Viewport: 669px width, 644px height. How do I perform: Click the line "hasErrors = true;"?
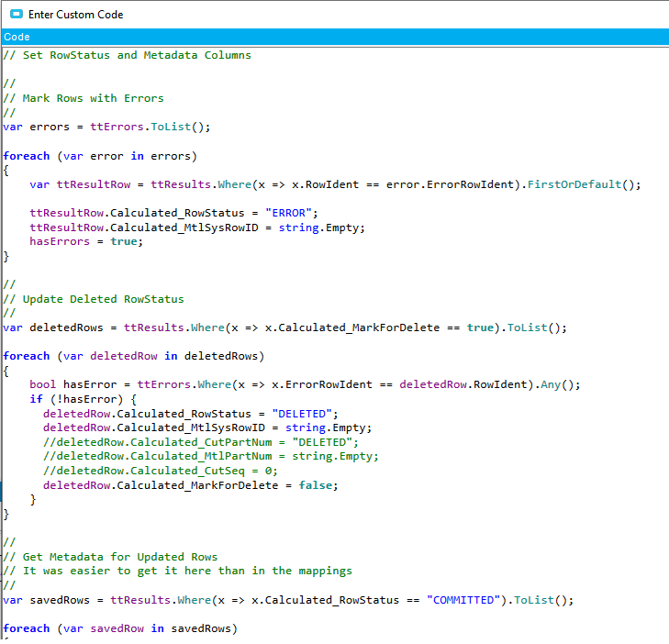86,242
